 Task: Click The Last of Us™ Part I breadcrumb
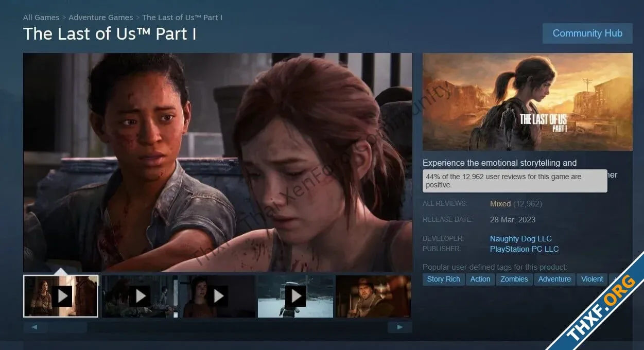click(182, 17)
